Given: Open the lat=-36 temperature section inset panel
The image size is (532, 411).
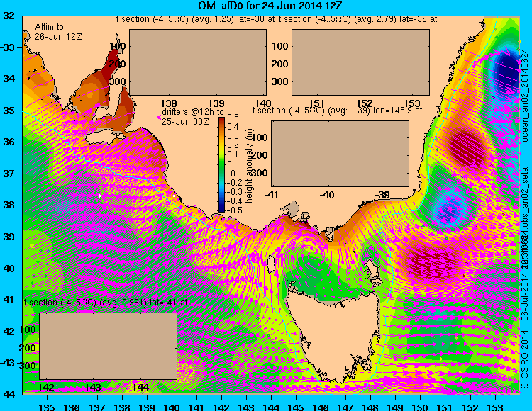Looking at the screenshot, I should click(360, 62).
